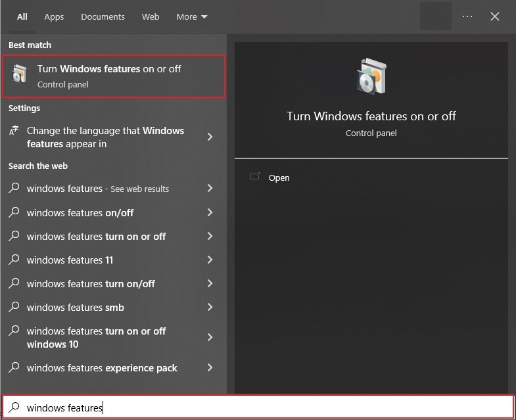Select 'windows features smb' suggestion
The height and width of the screenshot is (420, 516).
[114, 308]
